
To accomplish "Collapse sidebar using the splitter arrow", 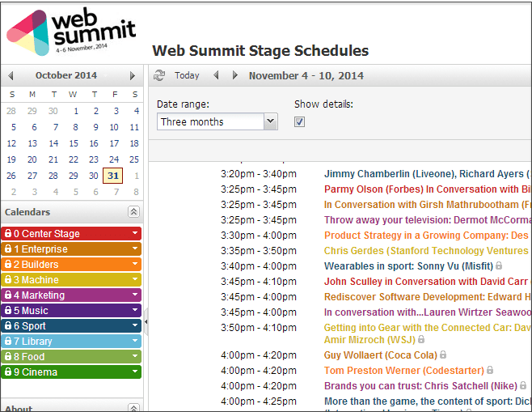I will [146, 321].
